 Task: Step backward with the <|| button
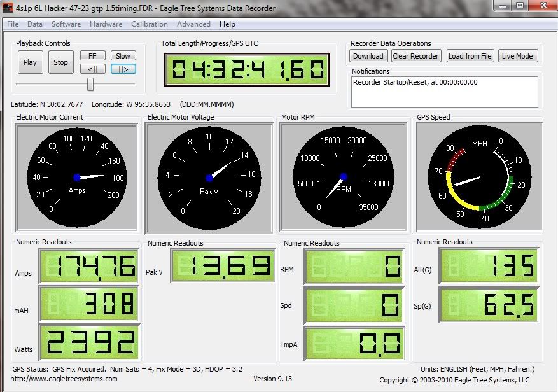pos(92,69)
